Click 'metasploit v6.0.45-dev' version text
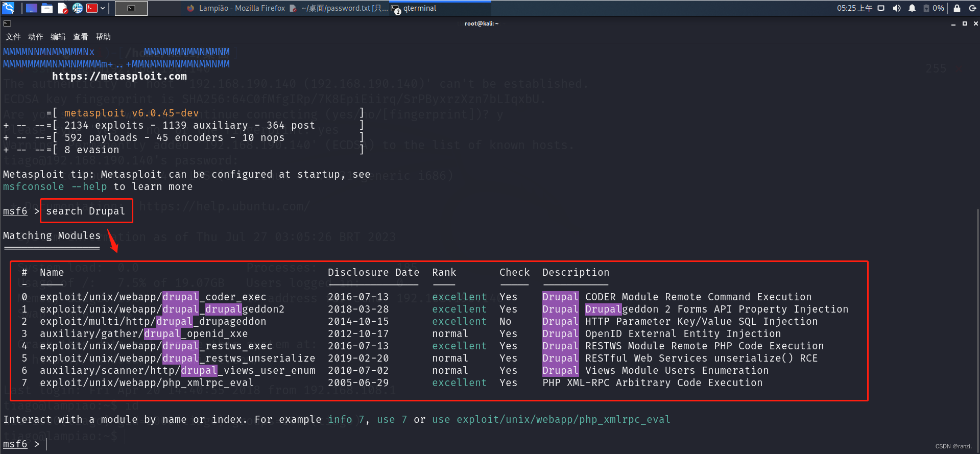This screenshot has height=454, width=980. (132, 113)
